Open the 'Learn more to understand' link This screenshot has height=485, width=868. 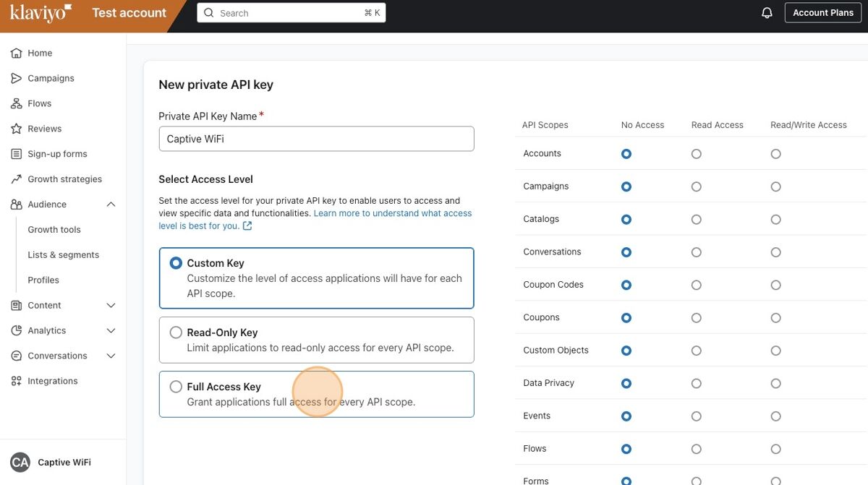click(393, 213)
